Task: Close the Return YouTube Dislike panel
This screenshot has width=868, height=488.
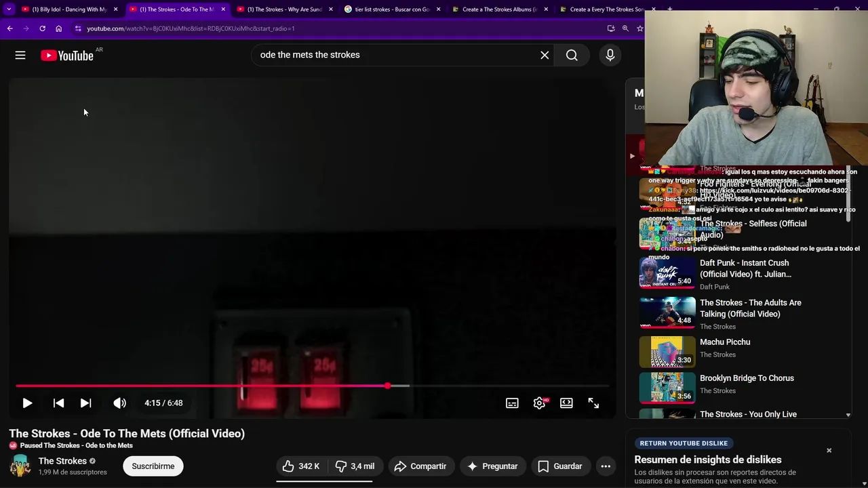Action: point(829,450)
